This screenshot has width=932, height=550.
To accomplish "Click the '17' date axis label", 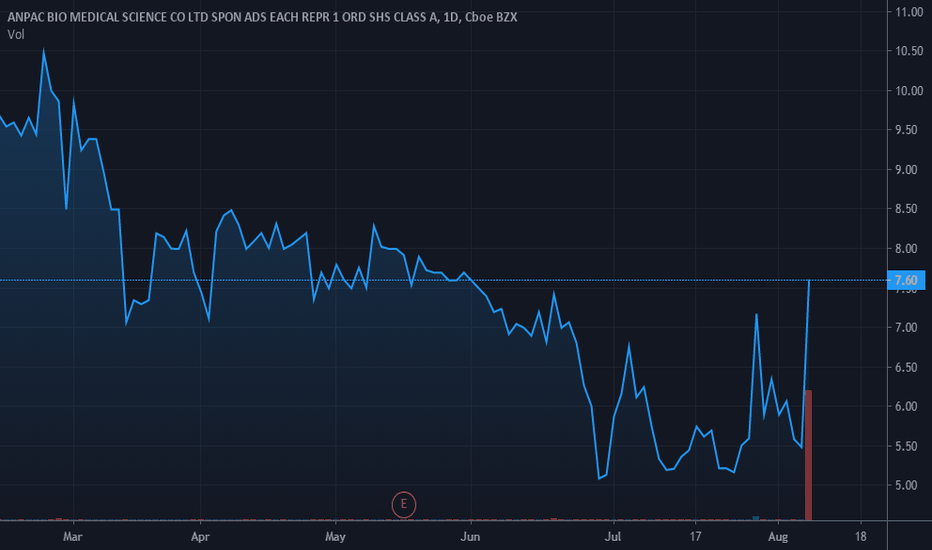I will pyautogui.click(x=695, y=537).
